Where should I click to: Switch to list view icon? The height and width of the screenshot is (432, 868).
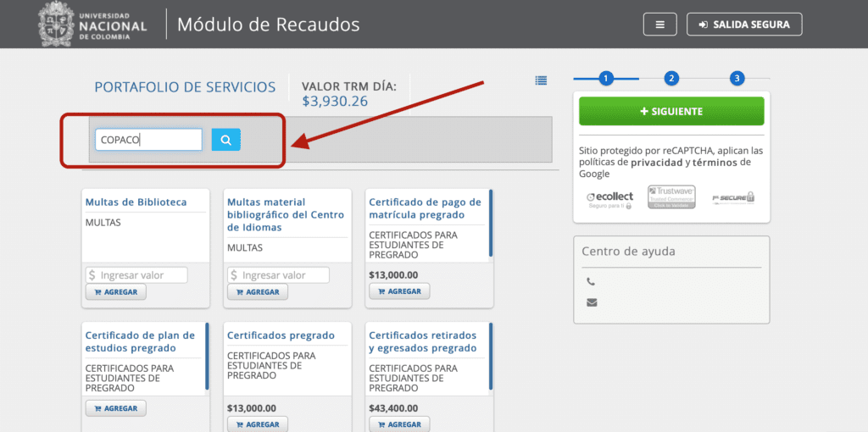coord(541,80)
